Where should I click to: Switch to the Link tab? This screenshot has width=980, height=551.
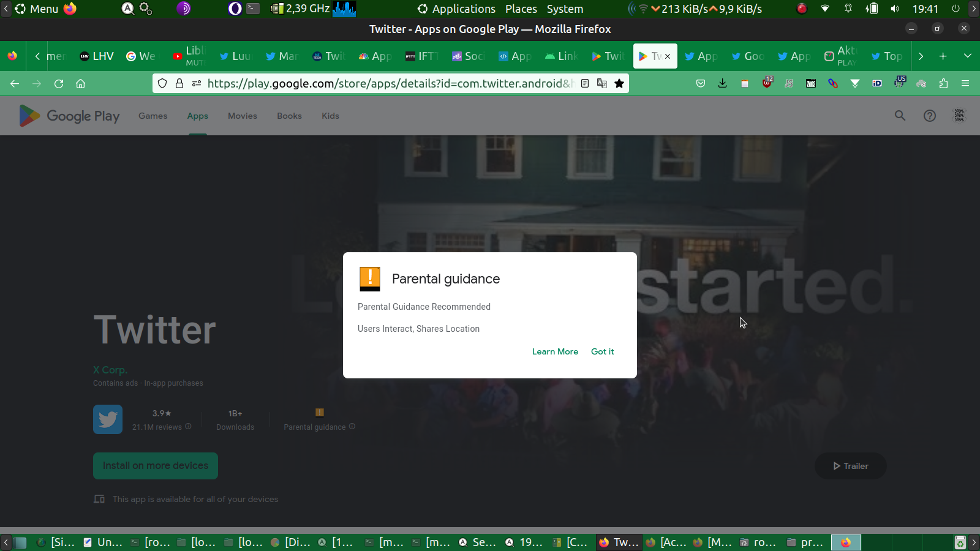562,56
